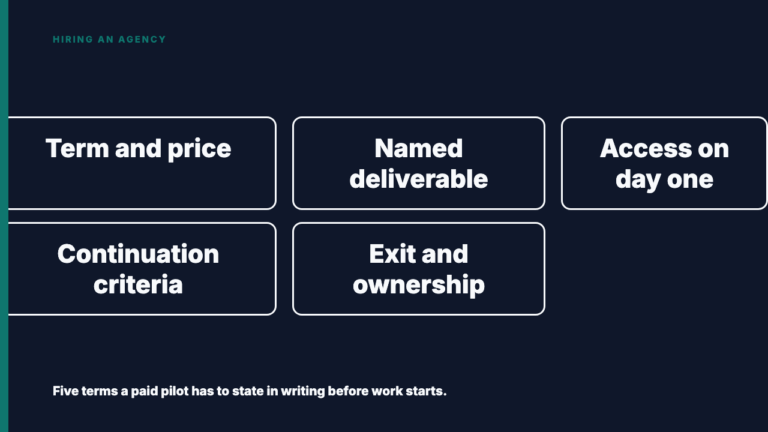Select the Exit and ownership card
768x432 pixels.
(419, 269)
